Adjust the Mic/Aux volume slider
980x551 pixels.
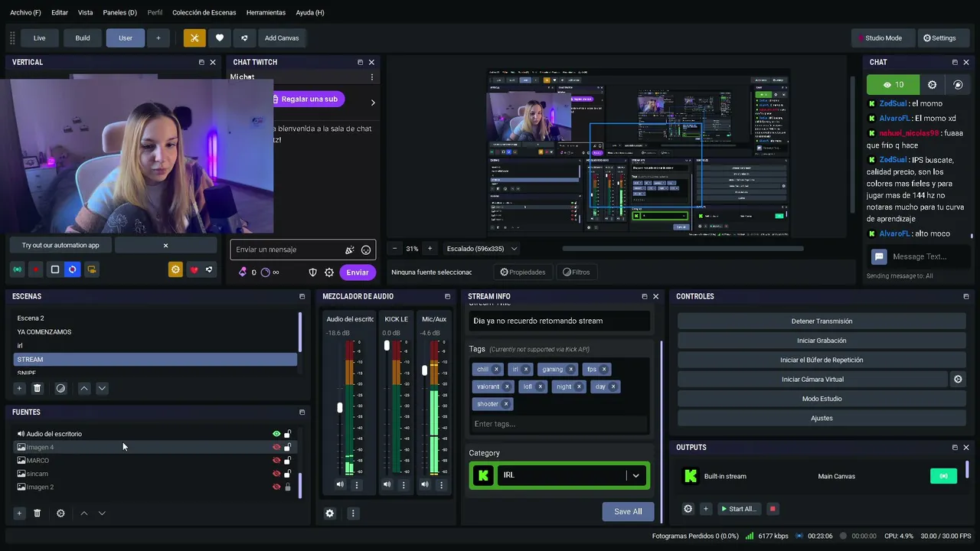tap(425, 370)
